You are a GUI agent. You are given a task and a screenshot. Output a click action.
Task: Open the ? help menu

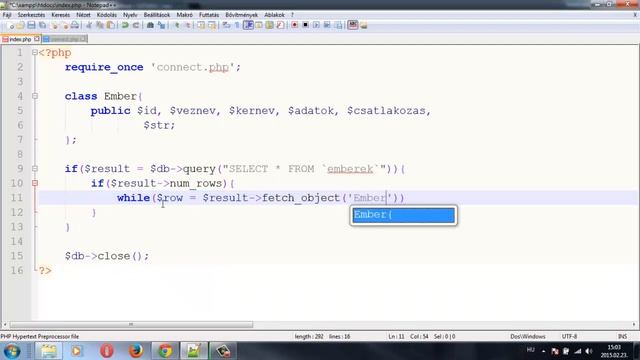tap(292, 15)
